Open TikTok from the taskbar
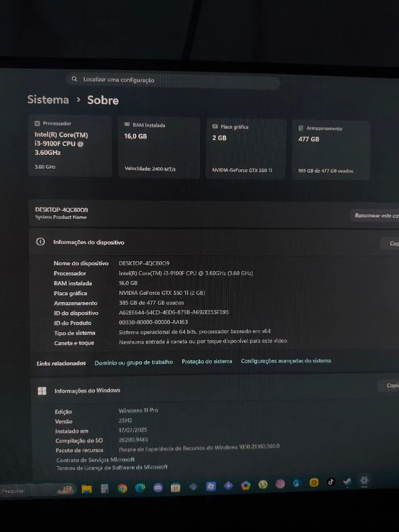399x532 pixels. pos(330,482)
